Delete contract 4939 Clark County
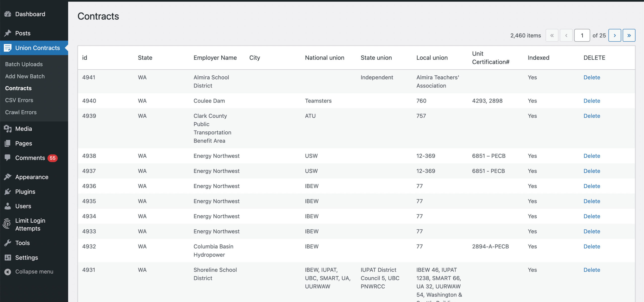The image size is (644, 302). coord(592,116)
